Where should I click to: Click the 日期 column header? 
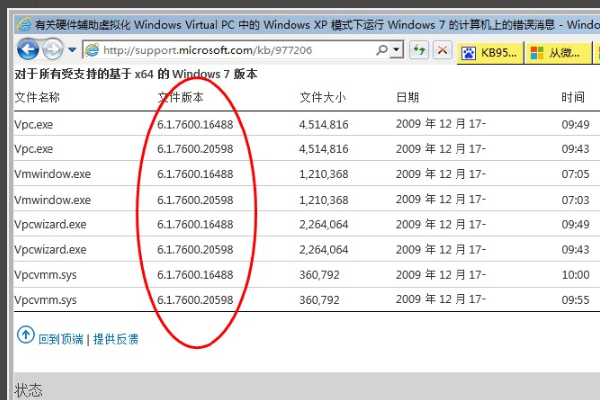(408, 98)
